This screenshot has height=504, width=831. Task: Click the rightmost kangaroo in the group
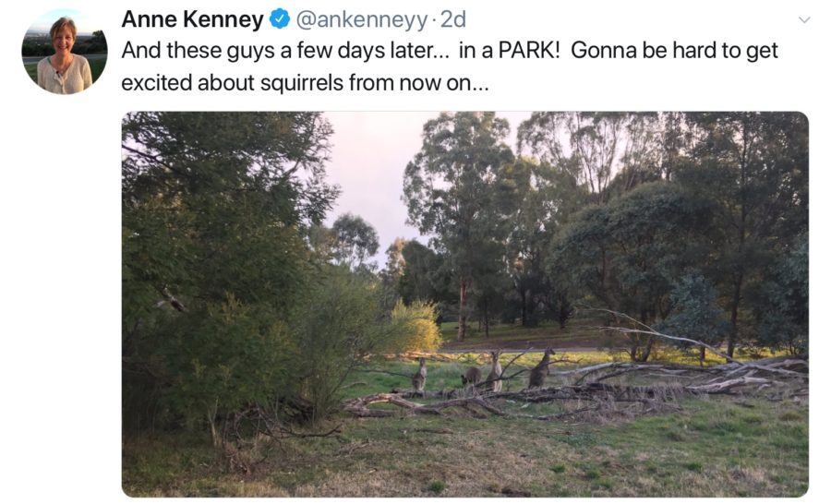pyautogui.click(x=540, y=367)
